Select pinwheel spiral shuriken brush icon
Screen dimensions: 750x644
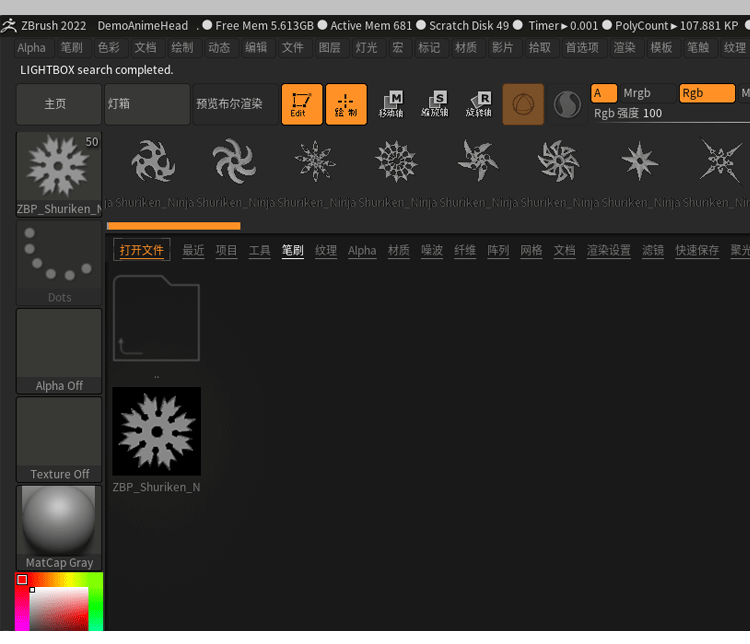tap(234, 161)
